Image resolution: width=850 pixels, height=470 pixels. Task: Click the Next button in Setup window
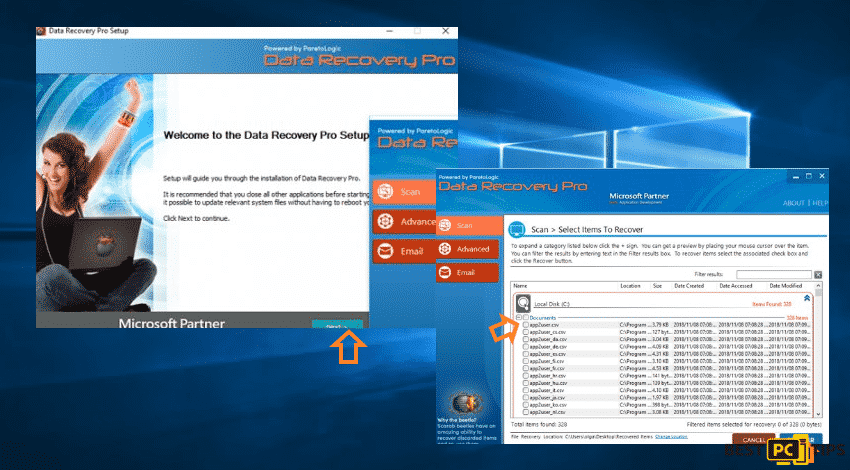[337, 324]
